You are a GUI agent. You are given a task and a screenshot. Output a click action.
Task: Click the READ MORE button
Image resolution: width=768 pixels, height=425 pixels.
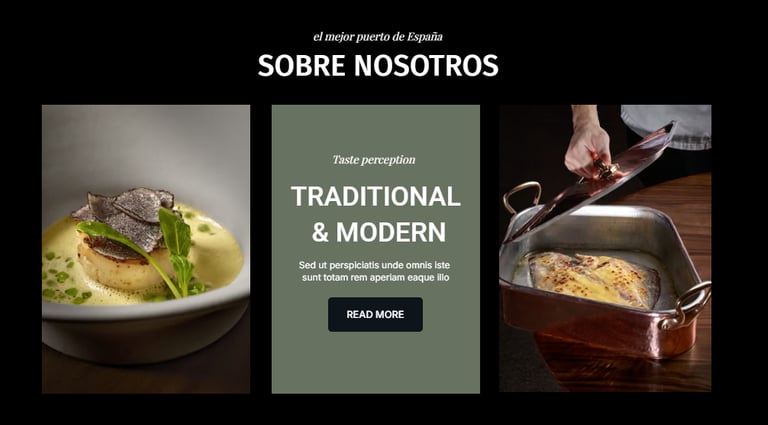coord(375,314)
